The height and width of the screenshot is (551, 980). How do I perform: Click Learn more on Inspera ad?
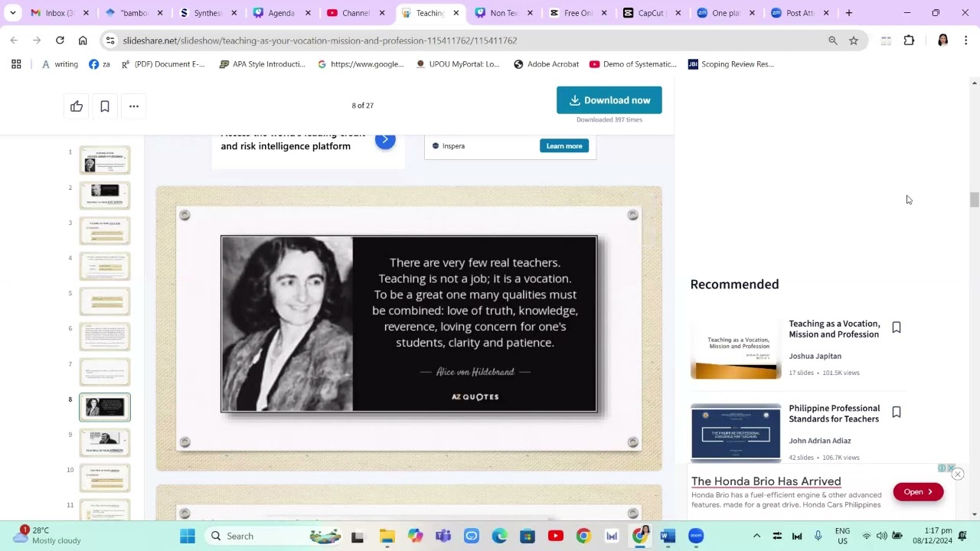(x=564, y=146)
